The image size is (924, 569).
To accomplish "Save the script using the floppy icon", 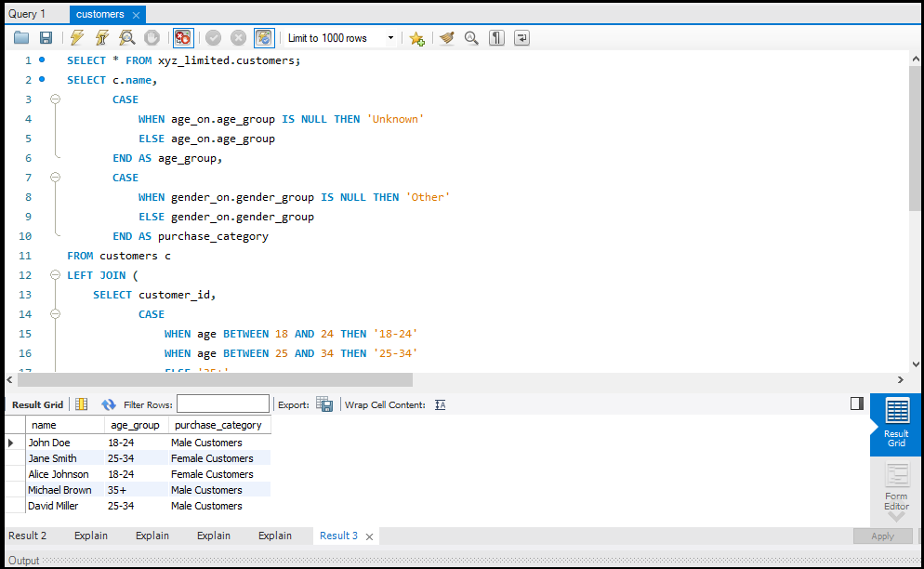I will pos(46,38).
